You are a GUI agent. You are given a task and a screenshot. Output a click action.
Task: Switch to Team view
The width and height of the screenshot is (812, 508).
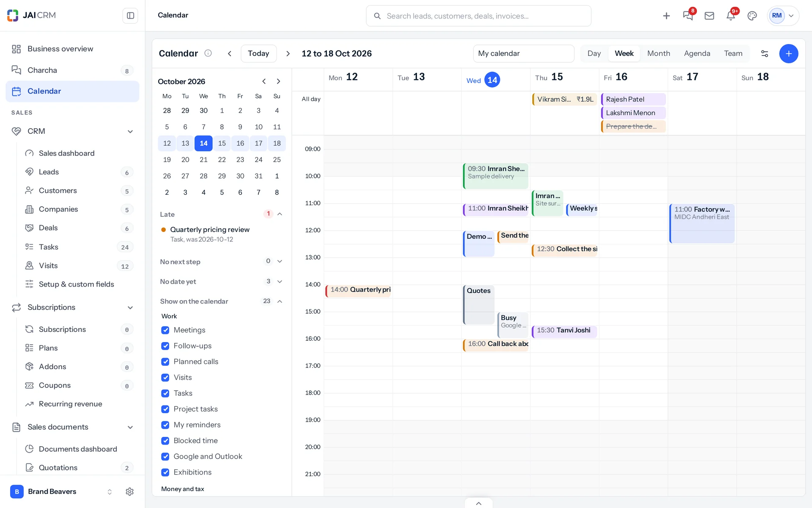[x=733, y=53]
